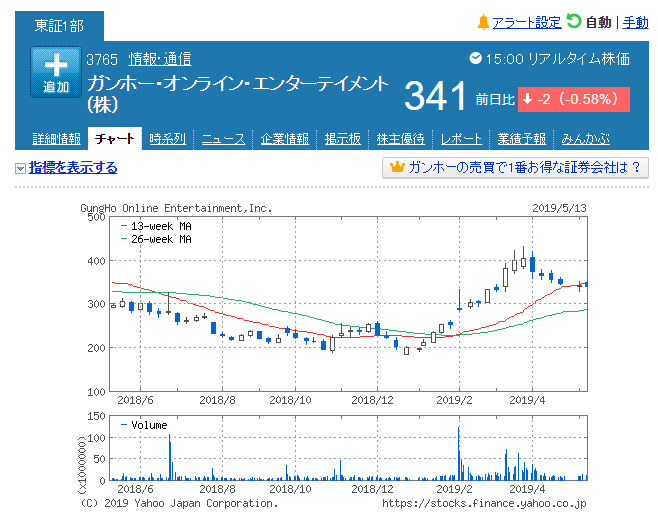The image size is (658, 517).
Task: Click the stocks.finance.yahoo.co.jp URL text
Action: pyautogui.click(x=484, y=504)
